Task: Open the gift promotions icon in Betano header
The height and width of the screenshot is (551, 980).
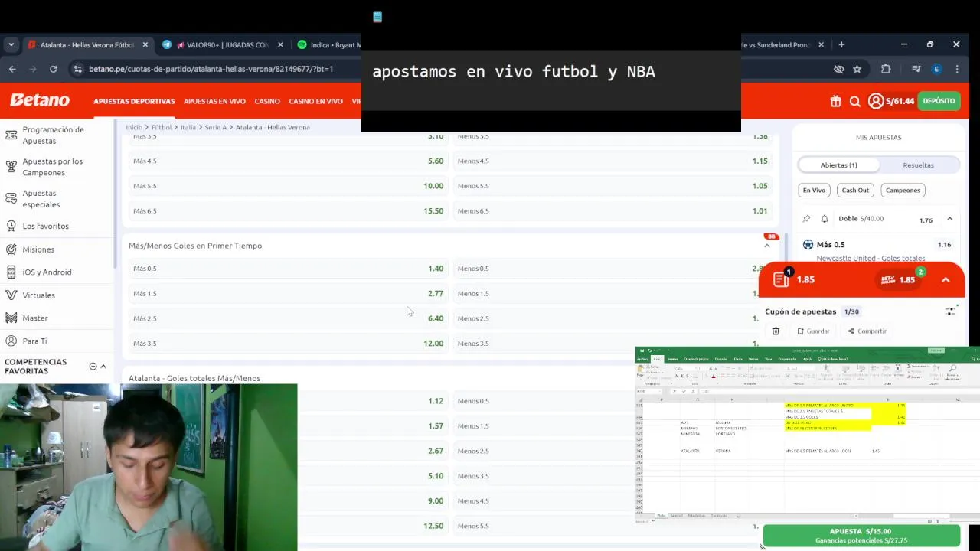Action: click(835, 101)
